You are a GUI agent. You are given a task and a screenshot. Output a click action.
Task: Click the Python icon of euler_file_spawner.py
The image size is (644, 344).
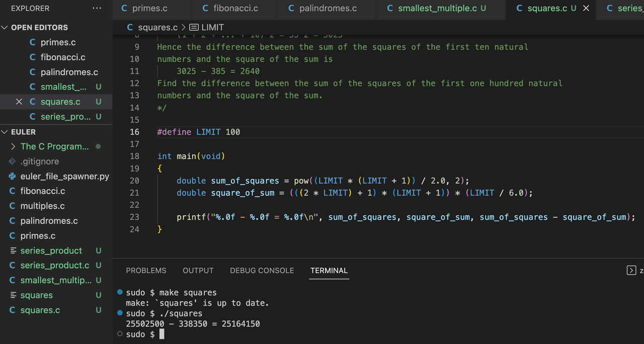click(12, 177)
